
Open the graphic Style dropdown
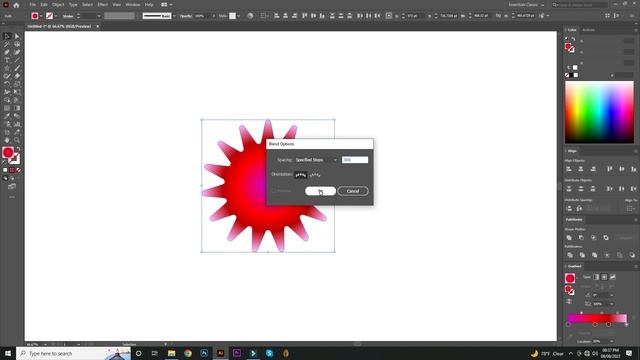pyautogui.click(x=238, y=16)
